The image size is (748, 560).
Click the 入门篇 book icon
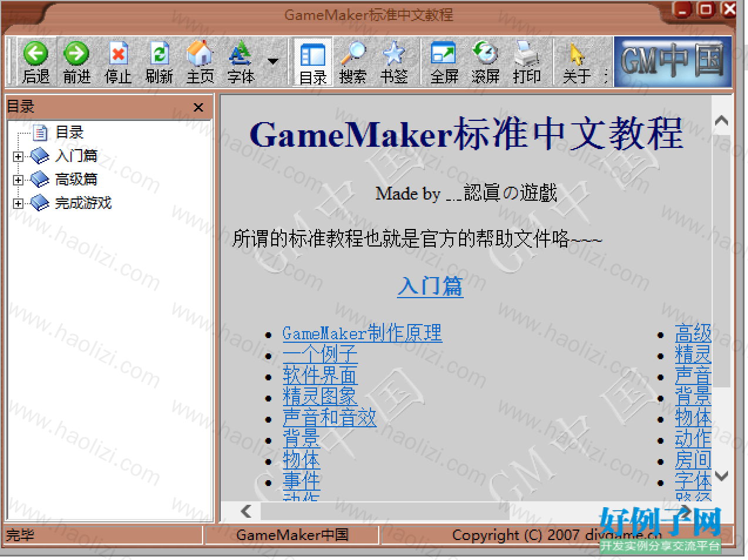(40, 156)
